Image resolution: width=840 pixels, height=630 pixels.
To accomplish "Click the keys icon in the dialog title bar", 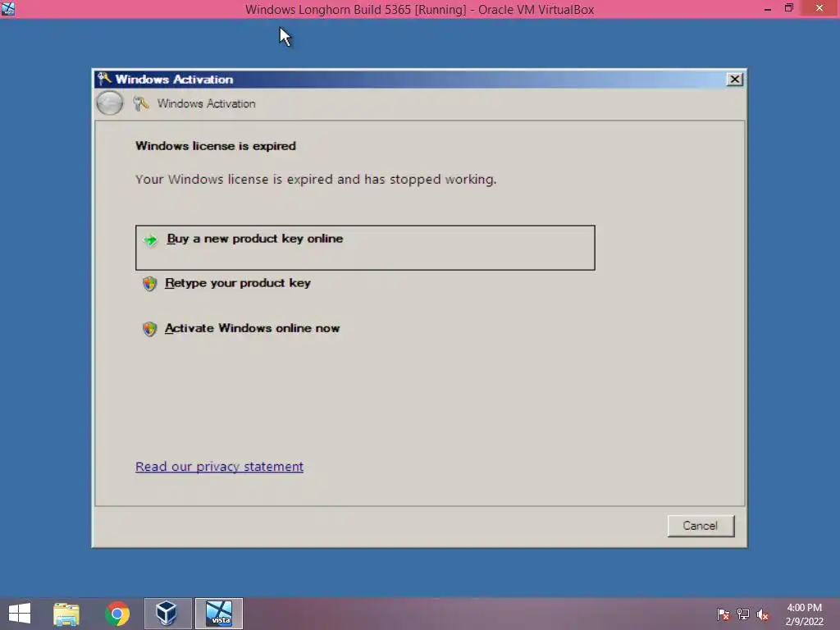I will [104, 79].
